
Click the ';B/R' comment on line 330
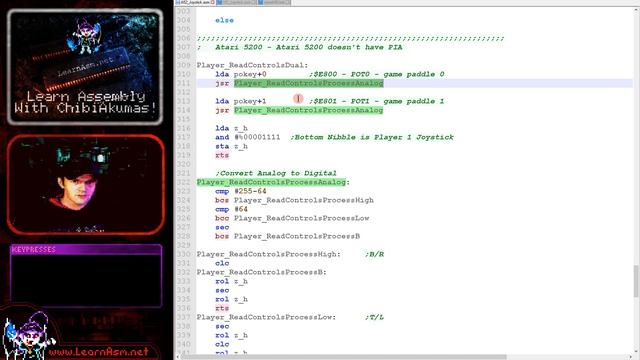(374, 254)
